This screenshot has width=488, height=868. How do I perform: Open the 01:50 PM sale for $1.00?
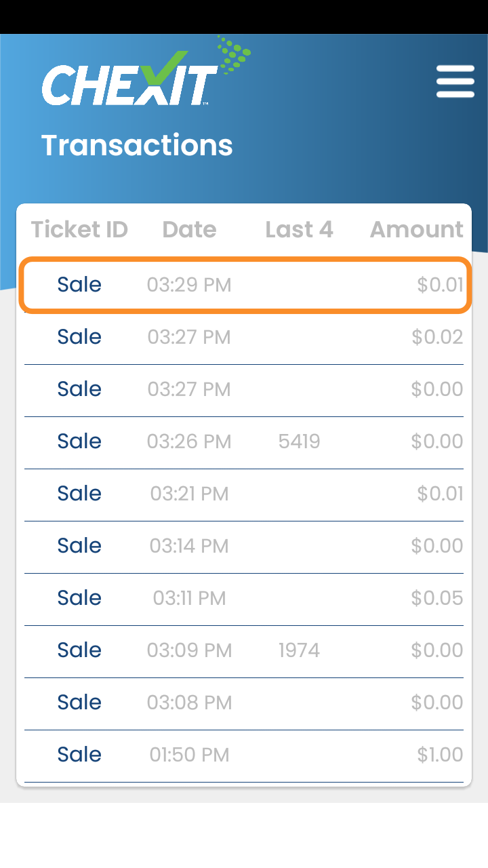pos(244,755)
